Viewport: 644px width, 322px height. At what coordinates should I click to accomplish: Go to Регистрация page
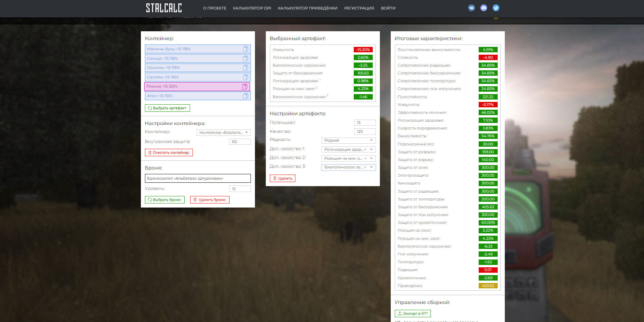(359, 8)
